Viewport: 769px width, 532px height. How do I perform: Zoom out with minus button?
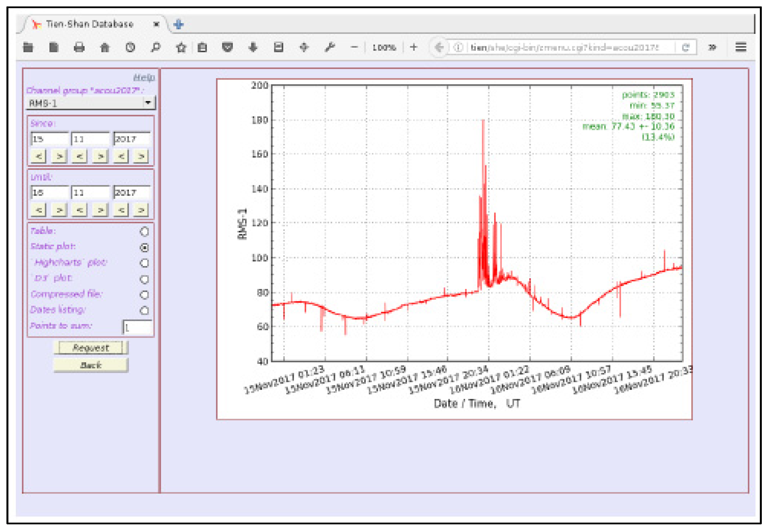(354, 47)
